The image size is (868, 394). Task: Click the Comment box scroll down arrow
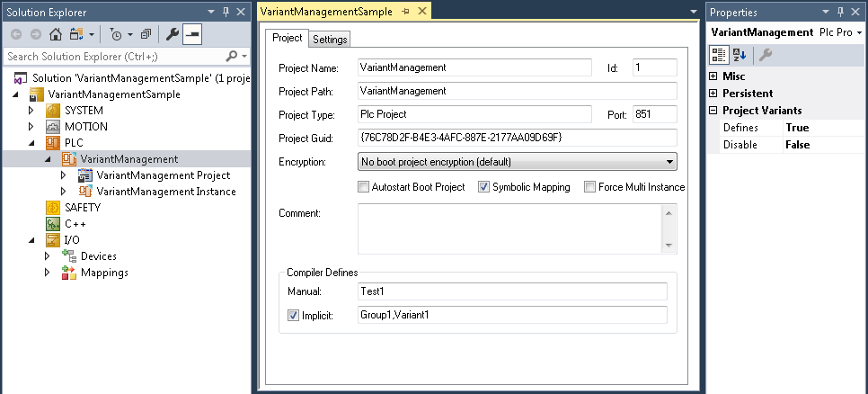(x=669, y=246)
